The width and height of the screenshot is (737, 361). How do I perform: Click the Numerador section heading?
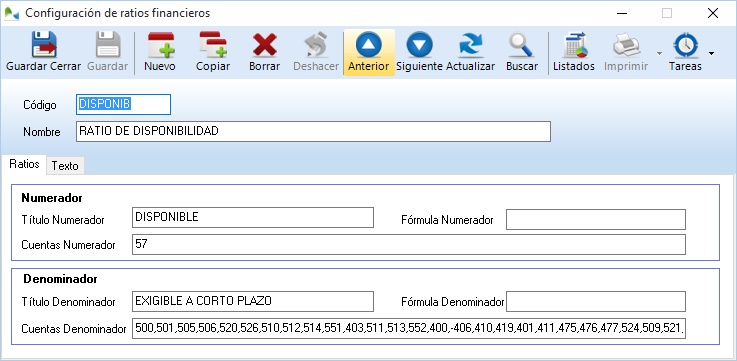pyautogui.click(x=52, y=198)
